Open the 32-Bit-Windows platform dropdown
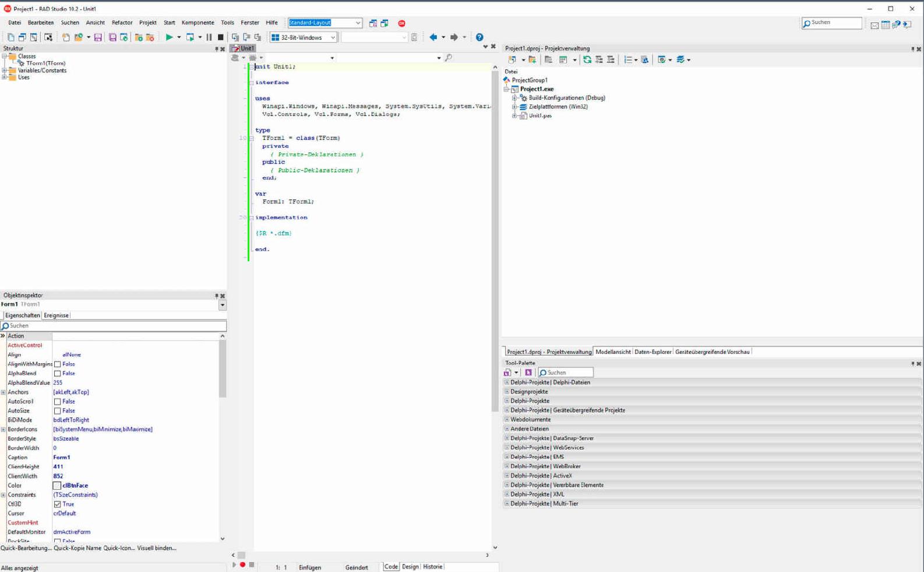Screen dimensions: 924x572 pyautogui.click(x=333, y=37)
